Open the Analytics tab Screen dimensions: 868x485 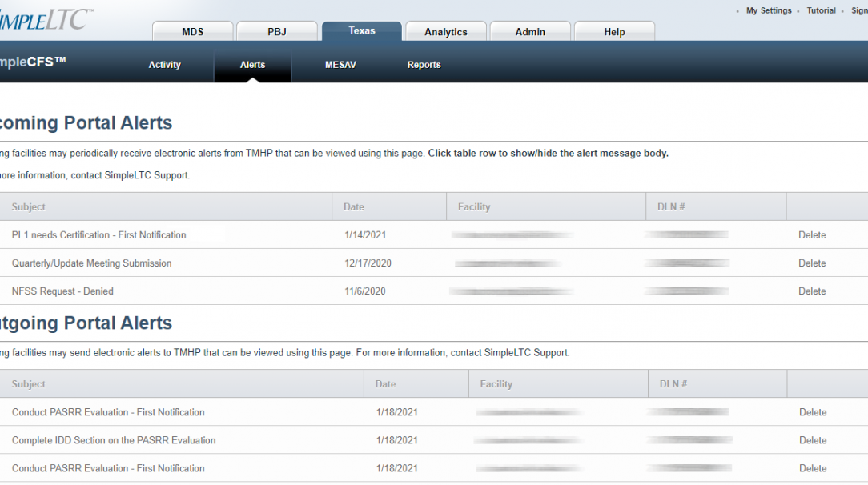(445, 32)
